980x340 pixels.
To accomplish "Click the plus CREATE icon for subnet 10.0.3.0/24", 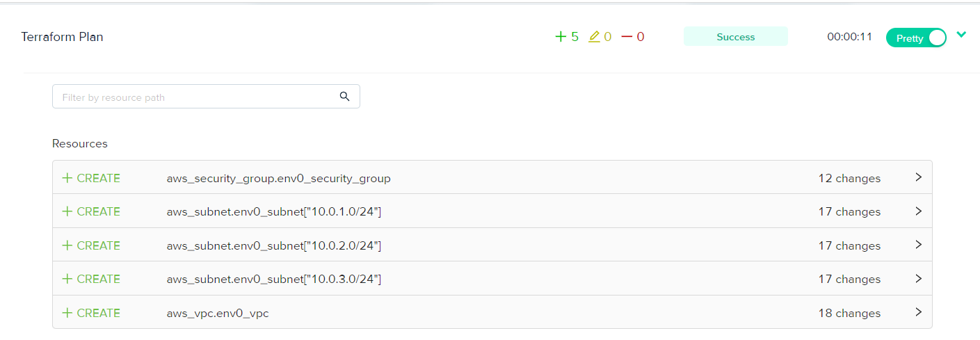I will click(67, 279).
